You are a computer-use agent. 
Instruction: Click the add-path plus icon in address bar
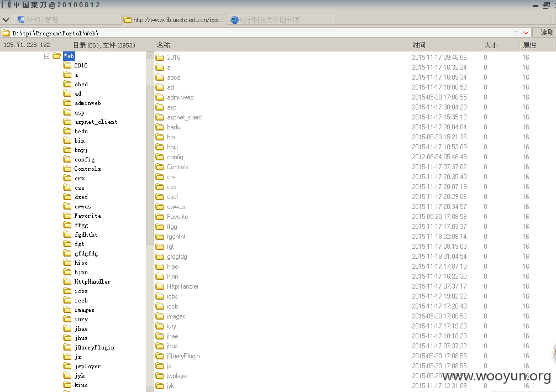pyautogui.click(x=516, y=33)
